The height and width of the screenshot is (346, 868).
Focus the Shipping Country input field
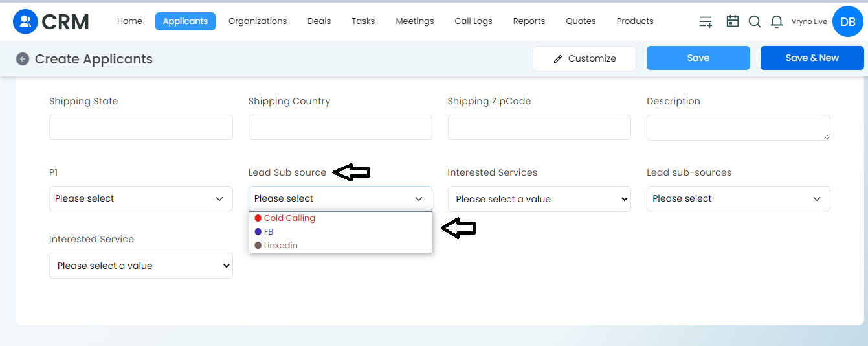pyautogui.click(x=340, y=127)
